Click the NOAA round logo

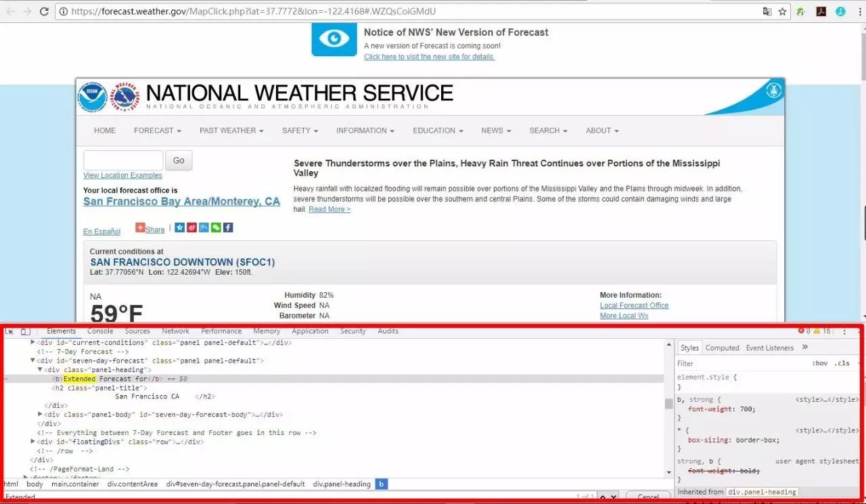click(92, 97)
